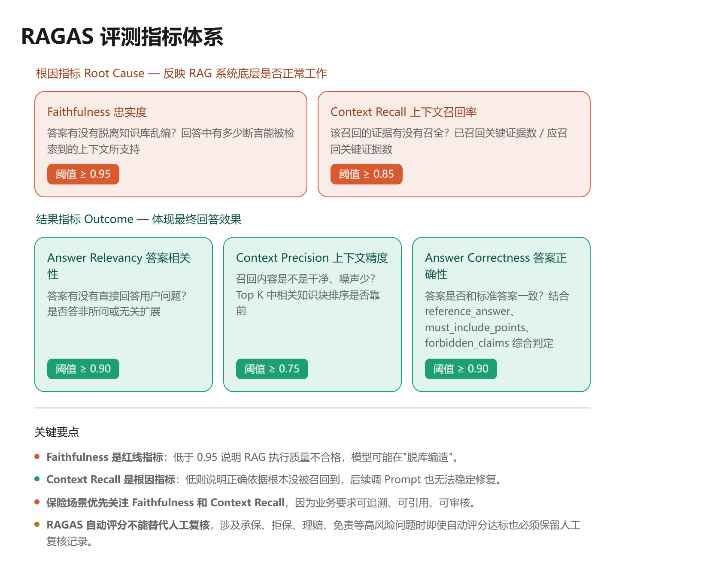Click the 阈值 ≥ 0.75 badge
The height and width of the screenshot is (586, 728).
(272, 369)
